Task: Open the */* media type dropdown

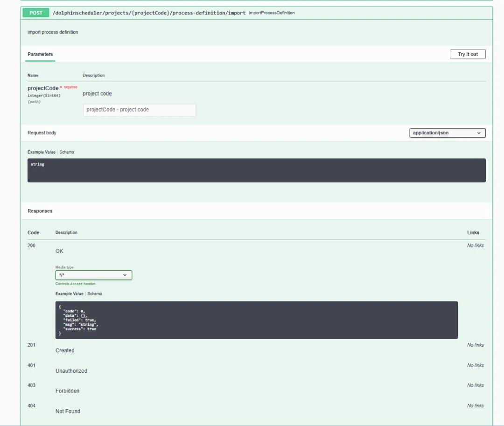Action: tap(93, 275)
